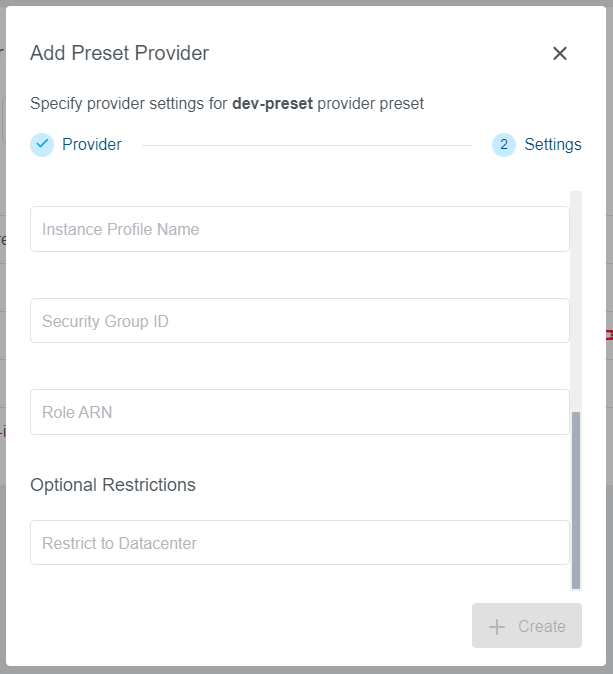Viewport: 613px width, 674px height.
Task: Click the Restrict to Datacenter field
Action: (300, 543)
